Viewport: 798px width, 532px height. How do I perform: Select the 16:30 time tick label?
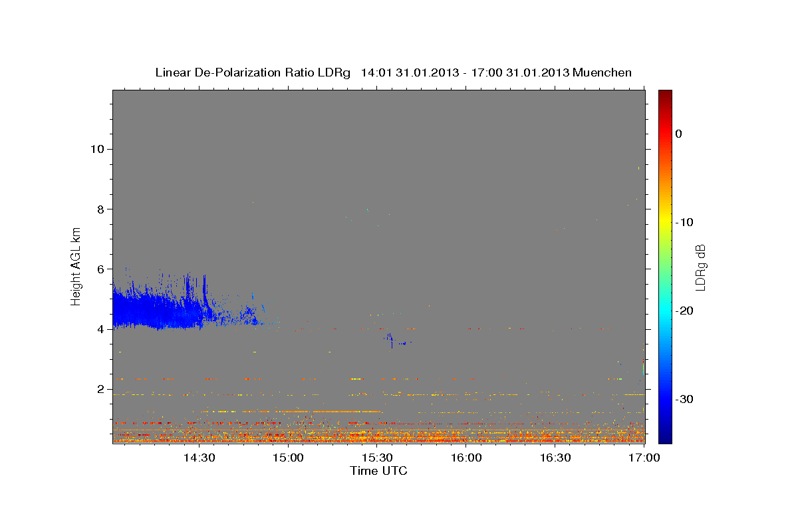pyautogui.click(x=555, y=458)
